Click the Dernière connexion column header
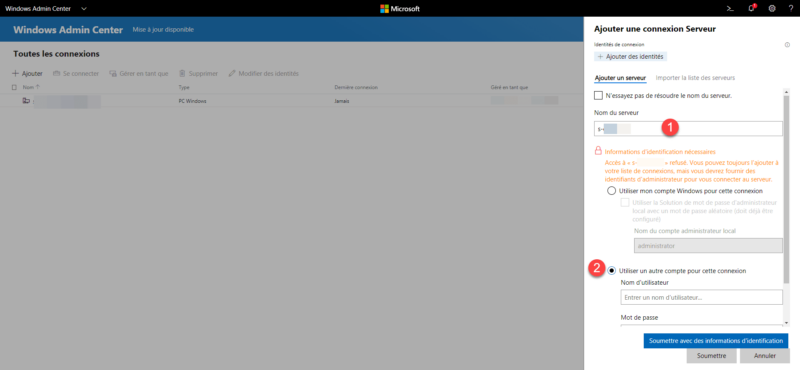The width and height of the screenshot is (800, 370). 356,88
